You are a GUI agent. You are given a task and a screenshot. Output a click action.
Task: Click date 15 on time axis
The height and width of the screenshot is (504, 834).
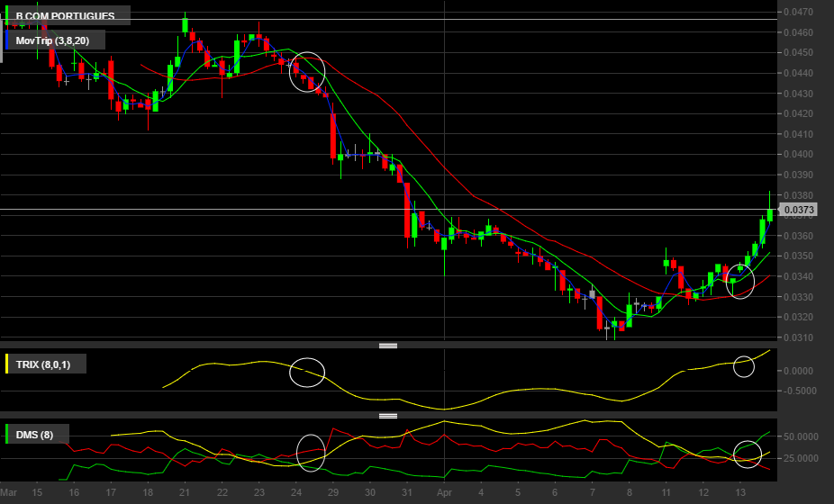click(x=37, y=492)
